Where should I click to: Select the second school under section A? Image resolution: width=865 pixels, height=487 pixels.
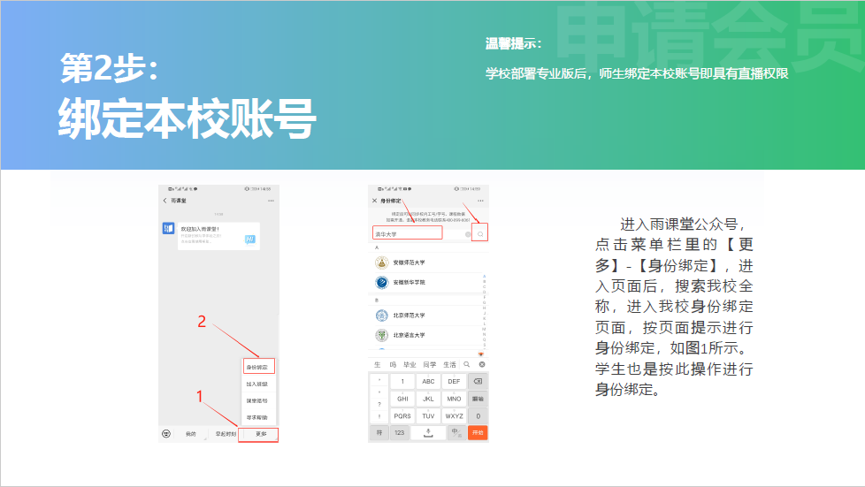[428, 282]
